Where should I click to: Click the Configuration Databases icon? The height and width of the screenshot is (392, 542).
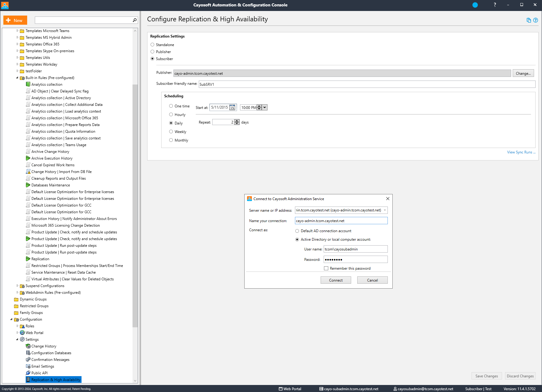pos(28,353)
